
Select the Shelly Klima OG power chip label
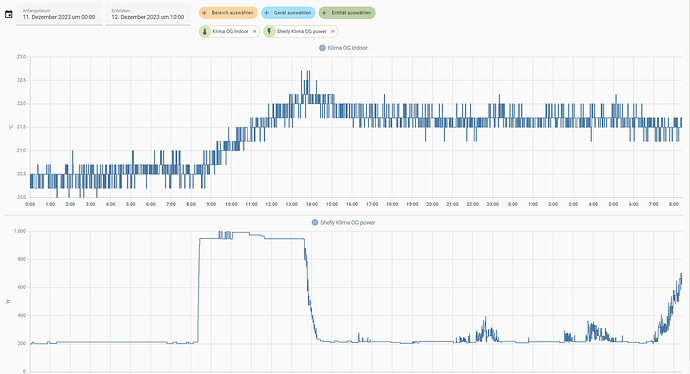click(x=302, y=32)
